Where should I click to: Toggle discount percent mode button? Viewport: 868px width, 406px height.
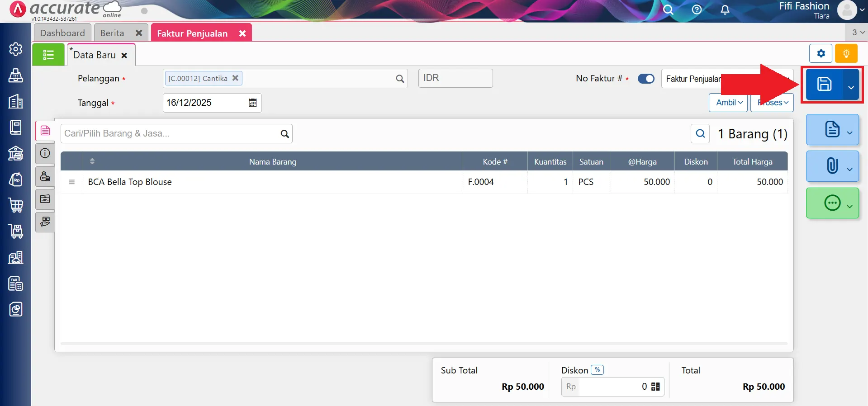(597, 370)
